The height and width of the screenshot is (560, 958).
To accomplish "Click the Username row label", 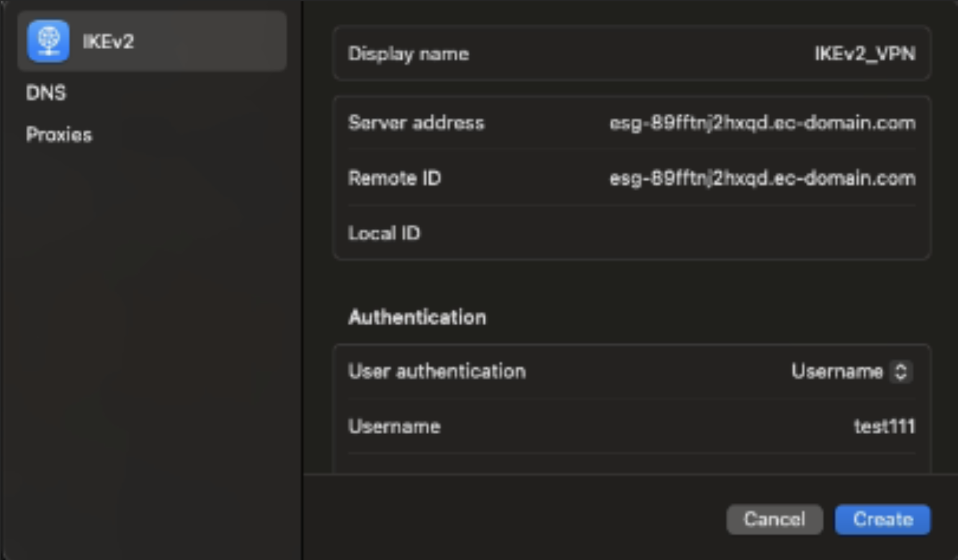I will [394, 427].
